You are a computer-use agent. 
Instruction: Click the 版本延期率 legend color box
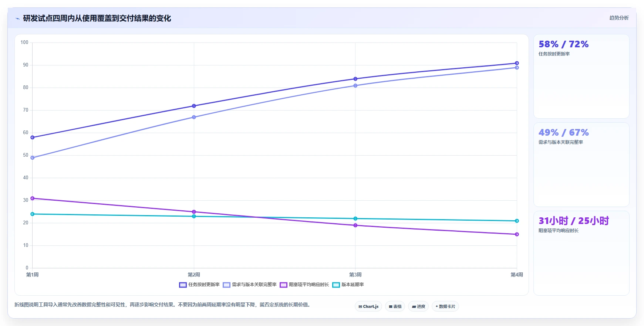point(336,285)
